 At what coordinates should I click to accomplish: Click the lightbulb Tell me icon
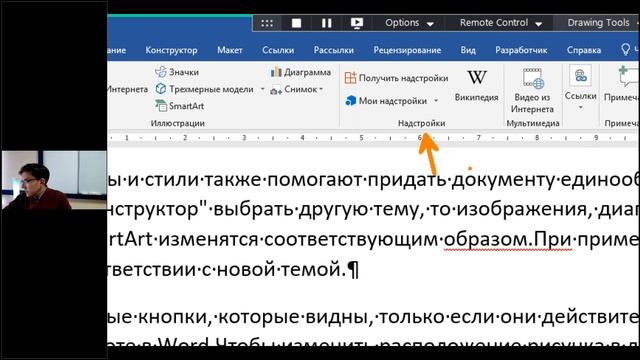pyautogui.click(x=625, y=49)
